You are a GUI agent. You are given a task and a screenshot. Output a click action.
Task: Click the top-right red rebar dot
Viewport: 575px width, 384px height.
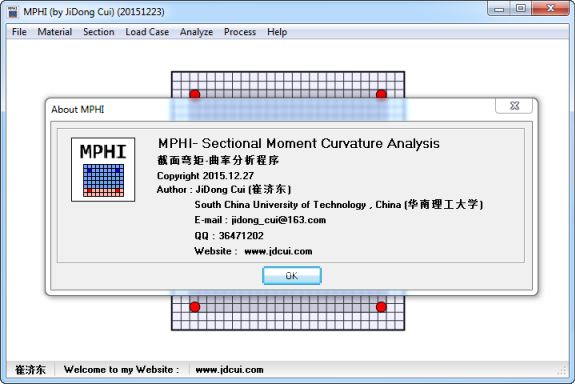point(381,94)
